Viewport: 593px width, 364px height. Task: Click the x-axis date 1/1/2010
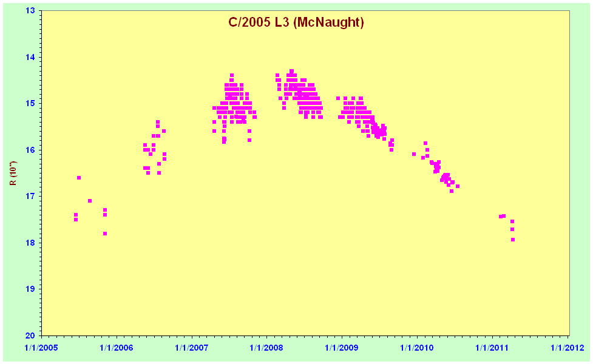point(417,348)
